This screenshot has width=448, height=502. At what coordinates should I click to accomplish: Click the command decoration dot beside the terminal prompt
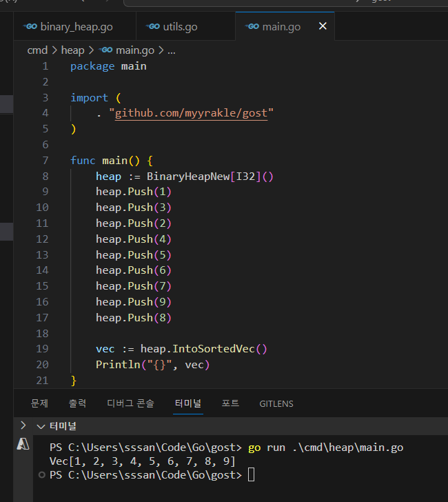(43, 475)
